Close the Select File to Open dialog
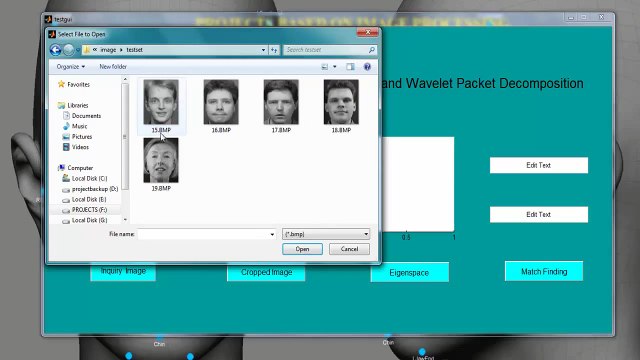 (x=367, y=32)
